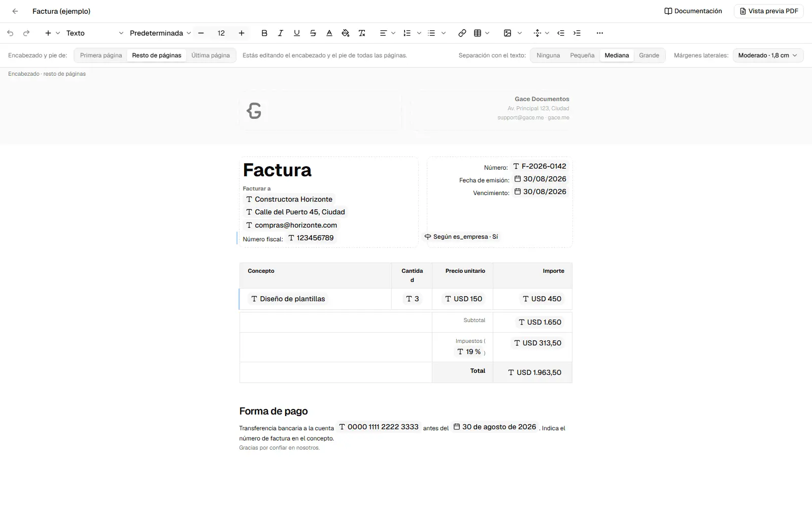Open text color picker
Viewport: 812px width, 508px height.
click(x=329, y=33)
